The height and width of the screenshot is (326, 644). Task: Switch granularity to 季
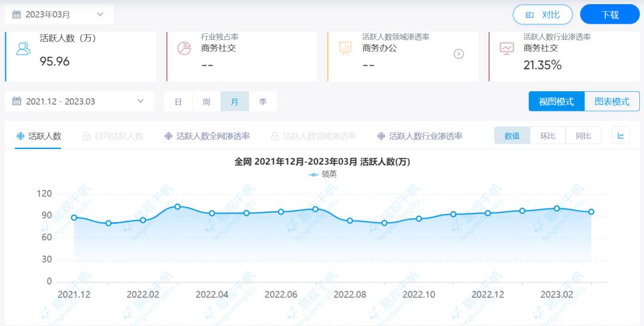click(263, 101)
